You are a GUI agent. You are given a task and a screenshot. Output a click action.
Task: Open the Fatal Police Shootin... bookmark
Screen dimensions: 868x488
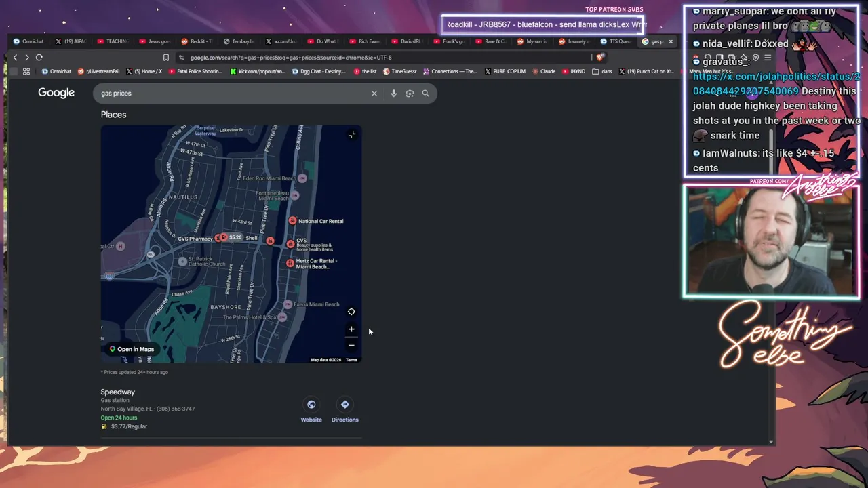[195, 71]
